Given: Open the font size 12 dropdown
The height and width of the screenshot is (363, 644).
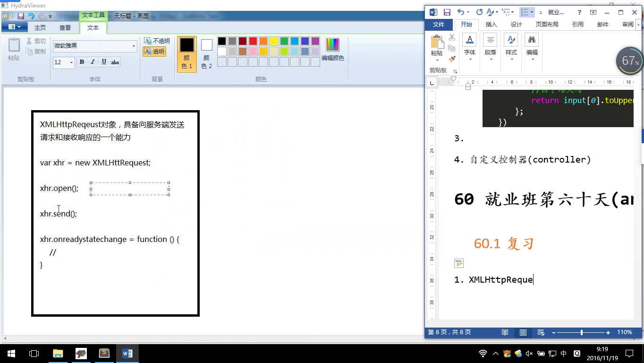Looking at the screenshot, I should pyautogui.click(x=72, y=62).
